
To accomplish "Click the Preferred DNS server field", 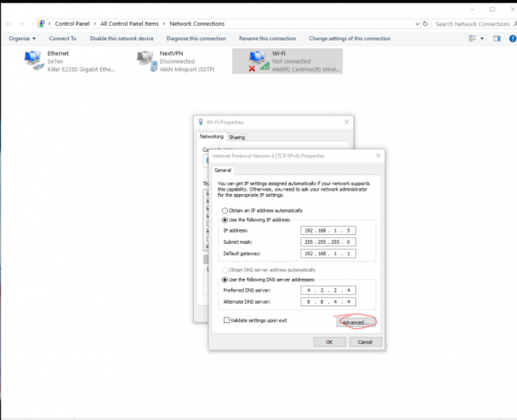I will coord(328,290).
